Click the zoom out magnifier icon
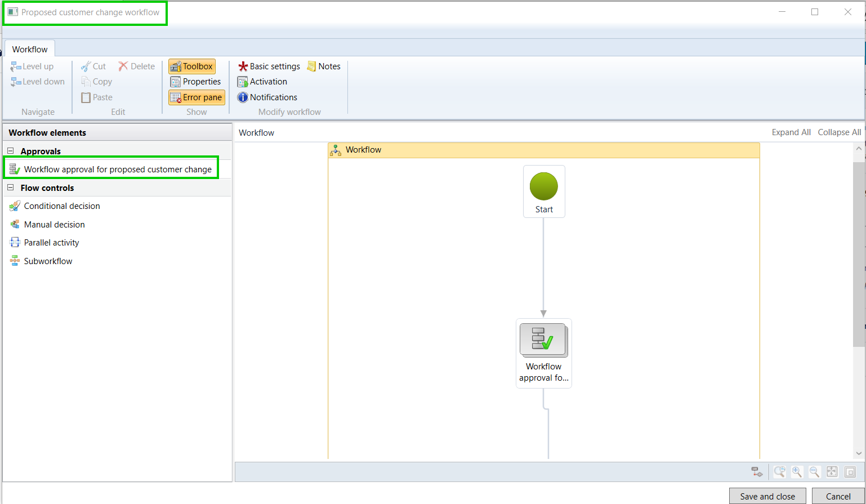The height and width of the screenshot is (504, 866). click(x=814, y=472)
